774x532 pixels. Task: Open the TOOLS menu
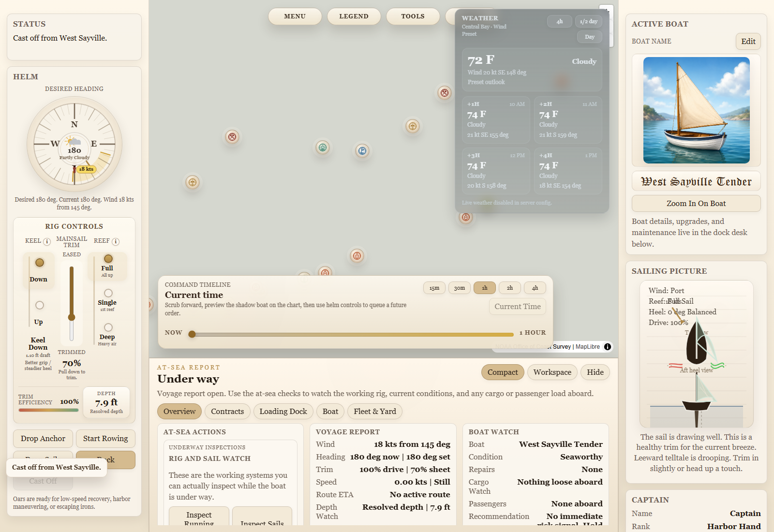point(413,16)
